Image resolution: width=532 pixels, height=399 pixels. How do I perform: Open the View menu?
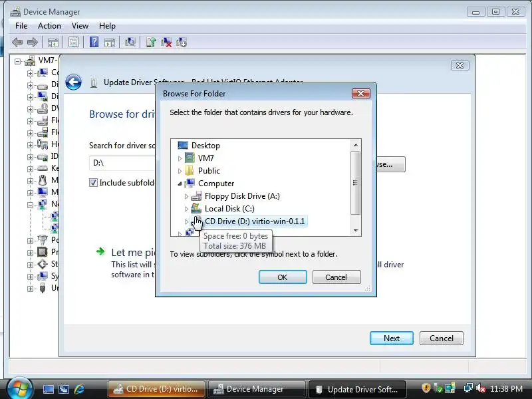coord(80,26)
